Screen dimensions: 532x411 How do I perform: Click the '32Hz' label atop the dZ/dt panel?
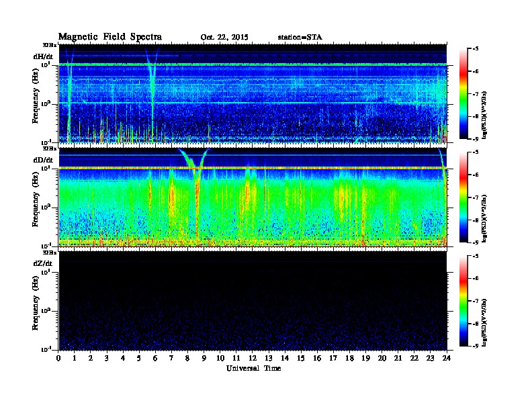pos(50,253)
